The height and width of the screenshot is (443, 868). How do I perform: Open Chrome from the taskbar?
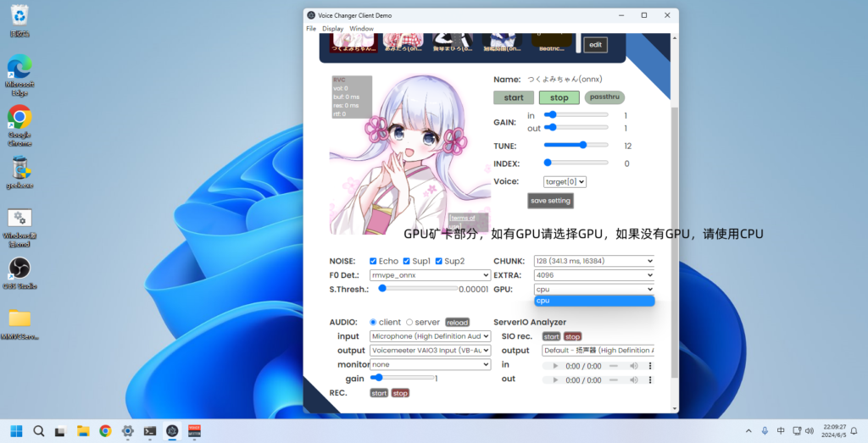tap(105, 431)
